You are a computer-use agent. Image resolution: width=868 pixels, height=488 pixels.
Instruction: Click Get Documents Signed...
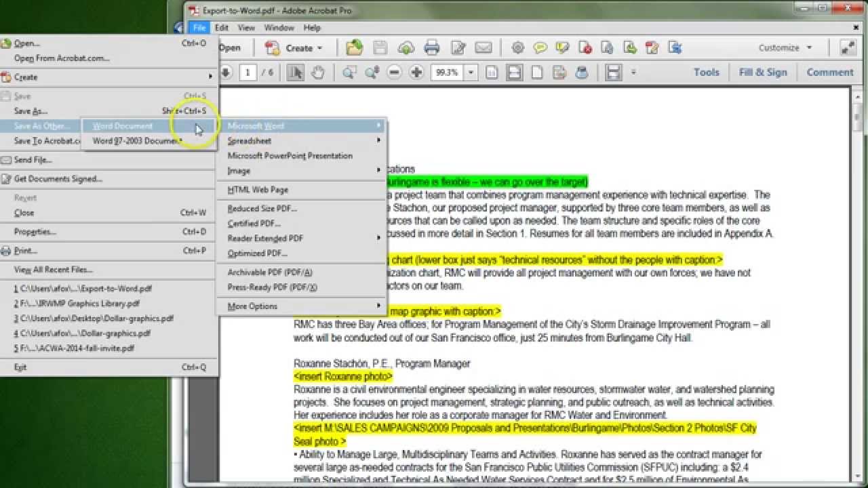click(x=108, y=178)
